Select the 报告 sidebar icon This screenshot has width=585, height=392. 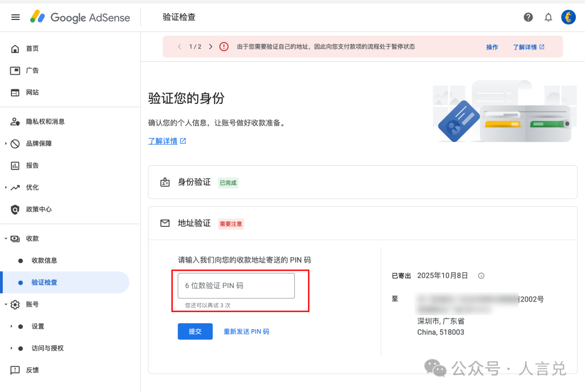pos(15,165)
